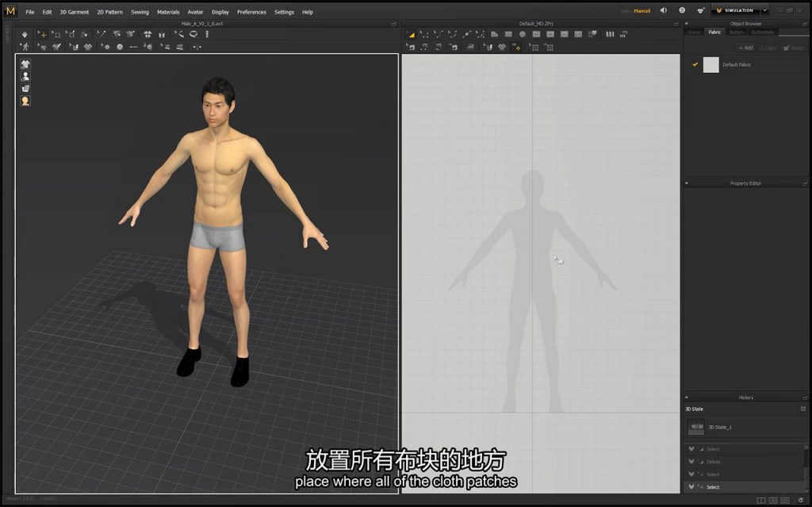Screen dimensions: 812x507
Task: Click the community people icon near SIMULATION
Action: [x=700, y=10]
